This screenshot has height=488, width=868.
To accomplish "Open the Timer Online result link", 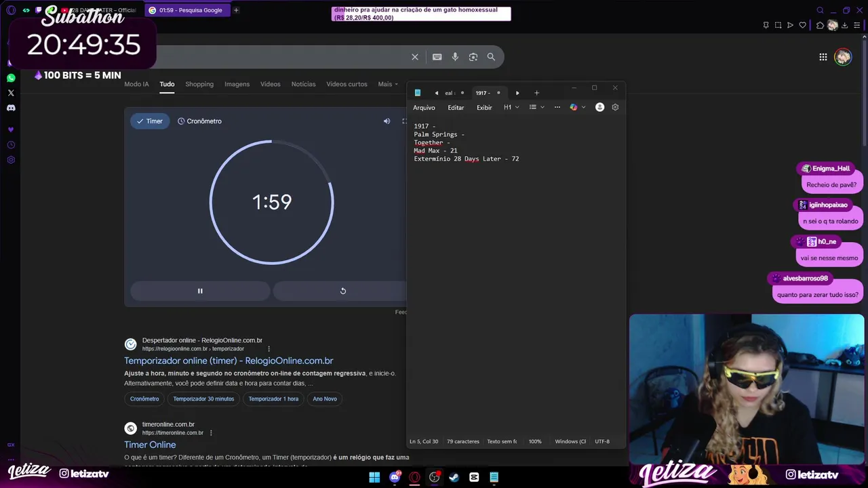I will [150, 445].
